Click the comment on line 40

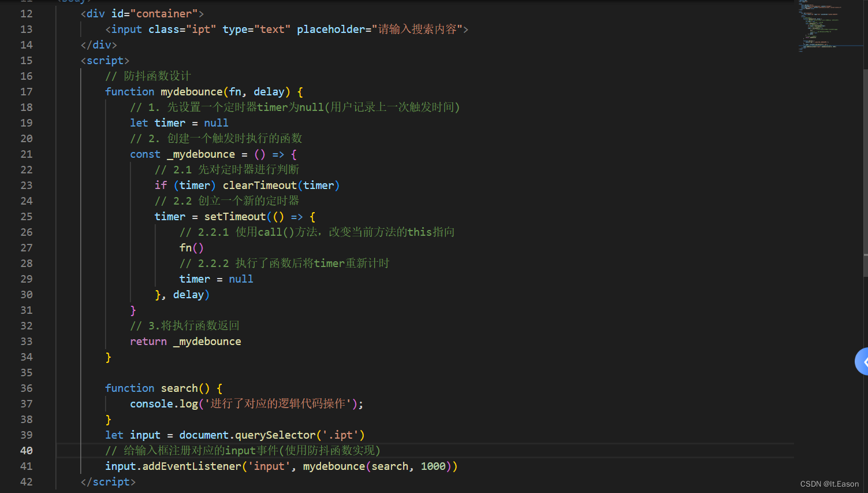point(243,450)
